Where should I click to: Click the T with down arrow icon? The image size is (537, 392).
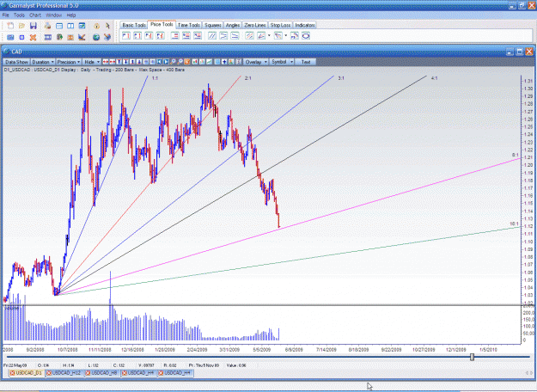pyautogui.click(x=125, y=62)
